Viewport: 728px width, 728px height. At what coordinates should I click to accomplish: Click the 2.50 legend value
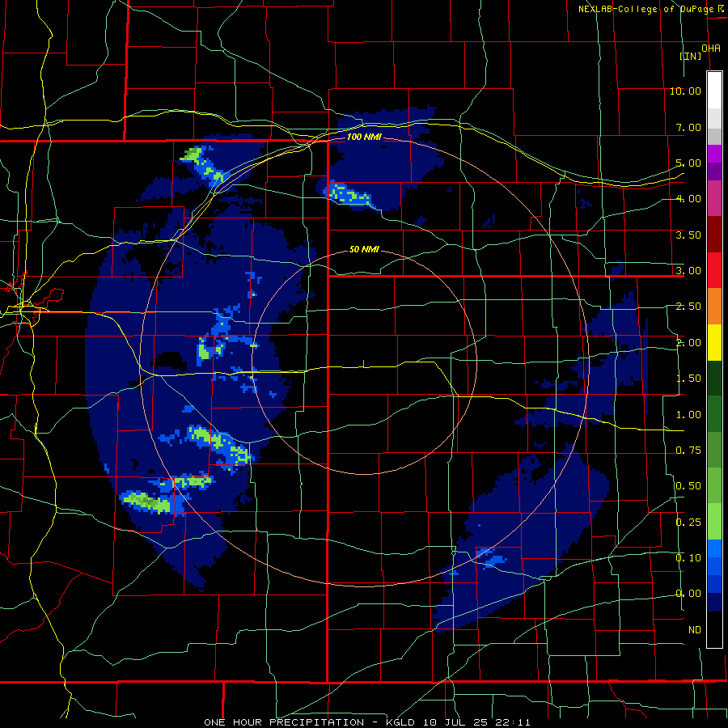click(688, 307)
